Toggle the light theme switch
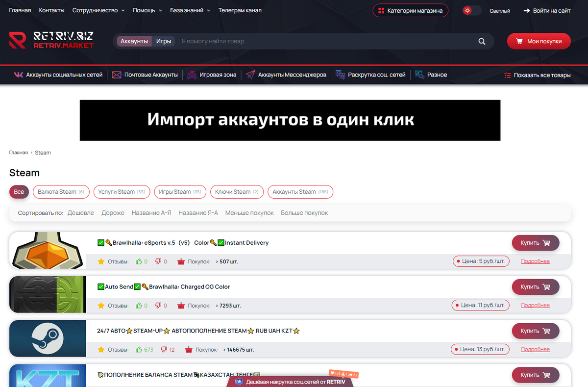Screen dimensions: 588x387 coord(472,10)
